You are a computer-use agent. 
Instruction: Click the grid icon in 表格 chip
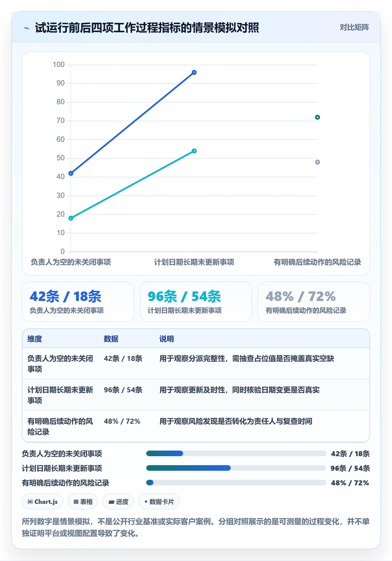coord(76,502)
